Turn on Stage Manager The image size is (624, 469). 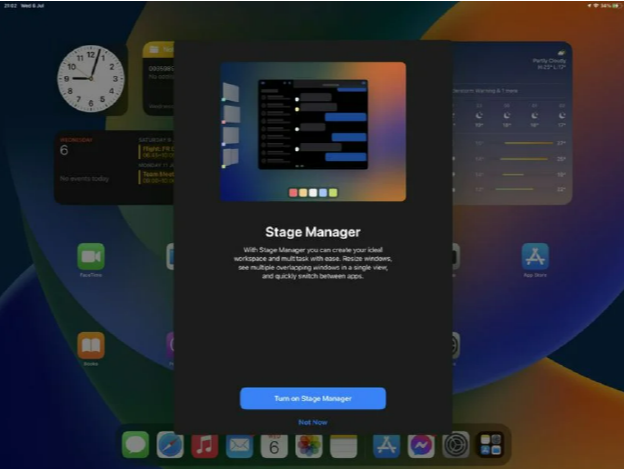[x=313, y=398]
